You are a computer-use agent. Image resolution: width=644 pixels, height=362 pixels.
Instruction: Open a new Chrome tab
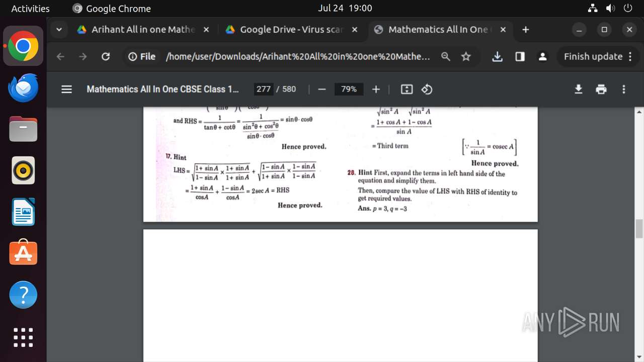pyautogui.click(x=525, y=30)
